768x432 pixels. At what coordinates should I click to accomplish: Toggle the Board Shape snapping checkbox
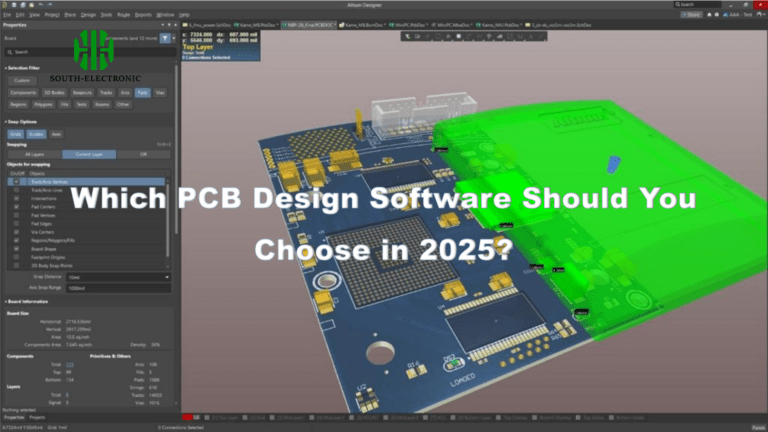coord(16,249)
